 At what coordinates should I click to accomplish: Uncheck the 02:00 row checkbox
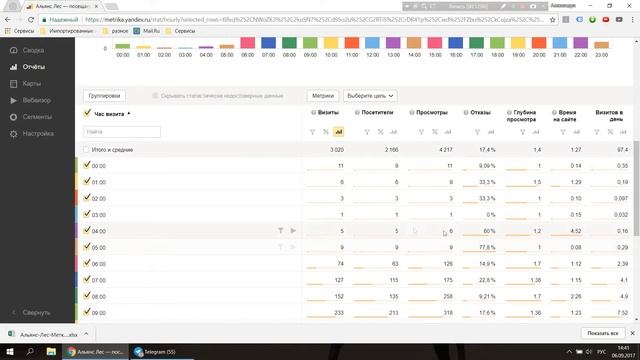coord(87,198)
